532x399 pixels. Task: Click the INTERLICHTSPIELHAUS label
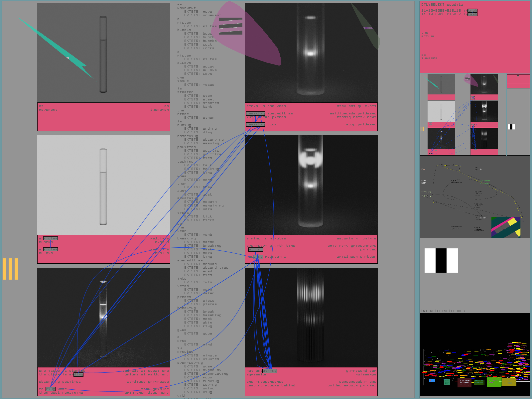pyautogui.click(x=443, y=311)
